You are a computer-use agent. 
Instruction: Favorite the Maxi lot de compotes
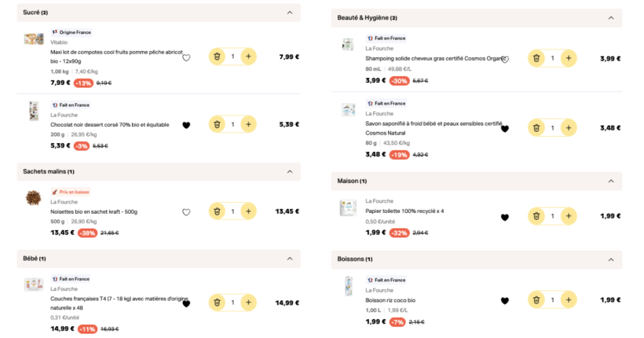click(x=186, y=58)
